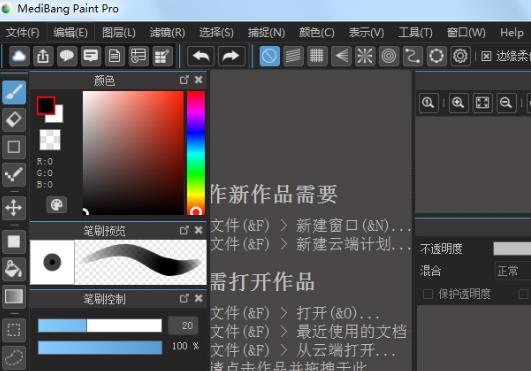
Task: Close the 笔刷控制 panel
Action: point(199,298)
